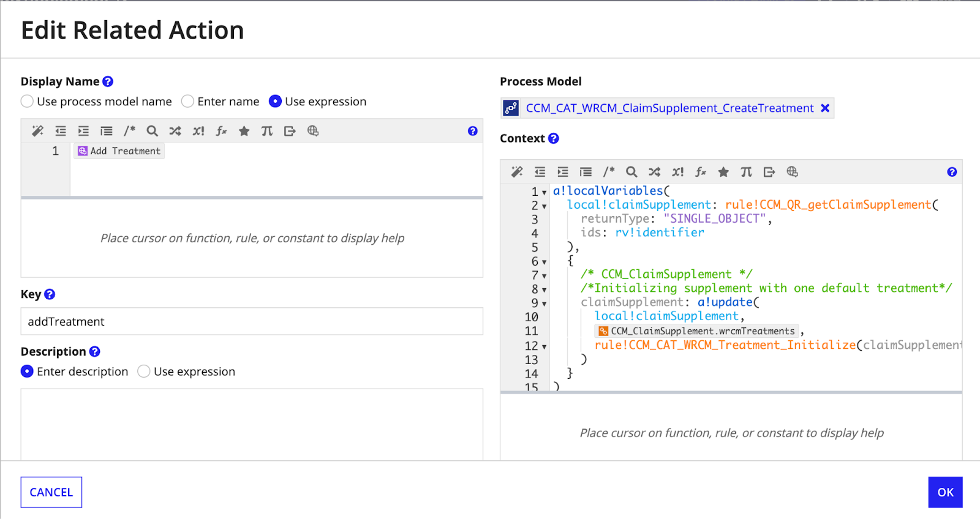
Task: Open the Display Name help tooltip icon
Action: coord(108,81)
